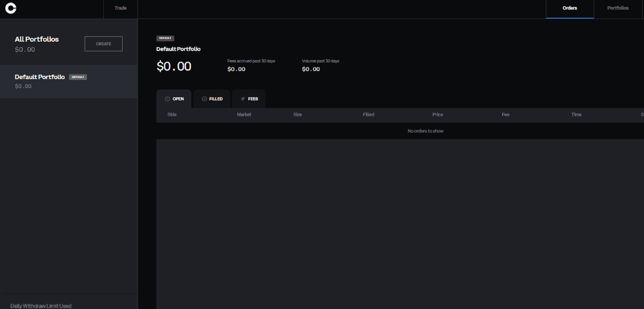Image resolution: width=644 pixels, height=309 pixels.
Task: Sort by the Market column header
Action: [x=244, y=114]
